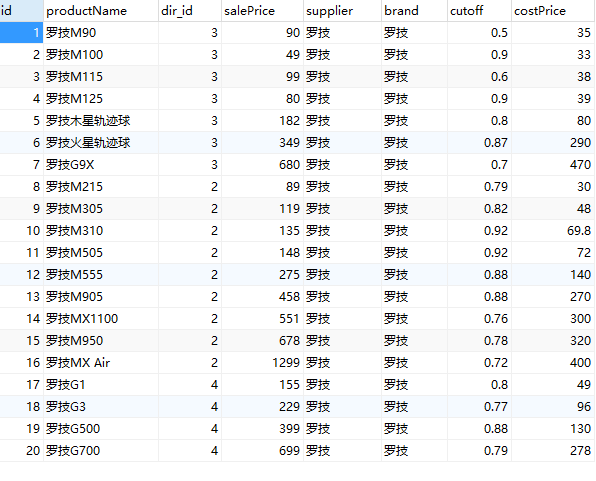The height and width of the screenshot is (481, 596).
Task: Click salePrice value 699
Action: click(x=290, y=451)
